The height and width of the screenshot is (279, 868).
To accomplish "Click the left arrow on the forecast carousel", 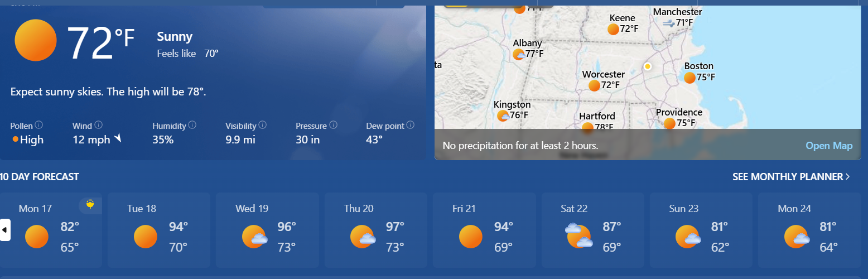I will tap(5, 229).
